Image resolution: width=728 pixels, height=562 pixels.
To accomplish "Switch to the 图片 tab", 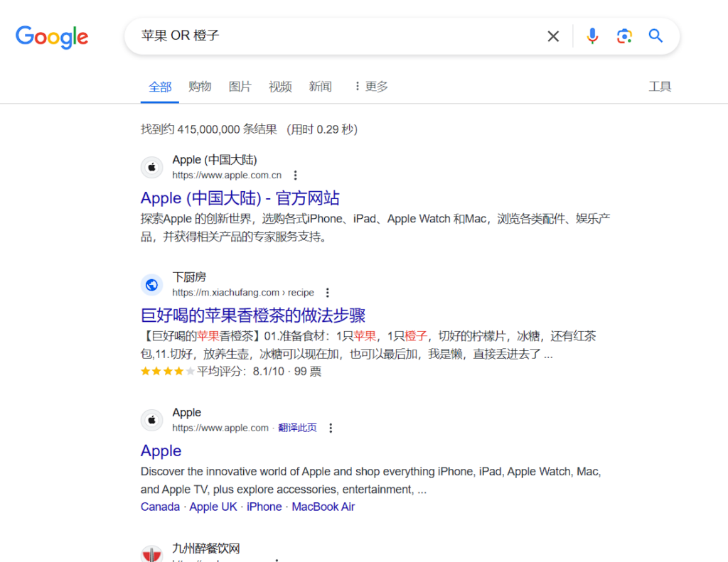I will (240, 86).
